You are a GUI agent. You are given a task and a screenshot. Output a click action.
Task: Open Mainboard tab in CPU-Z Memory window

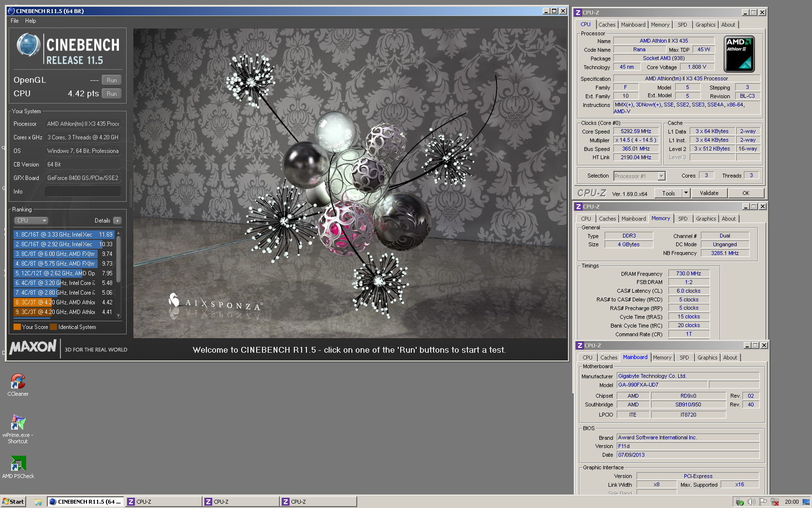633,219
